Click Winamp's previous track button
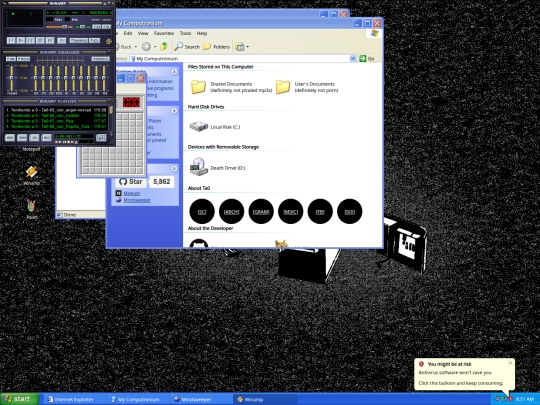 coord(11,40)
